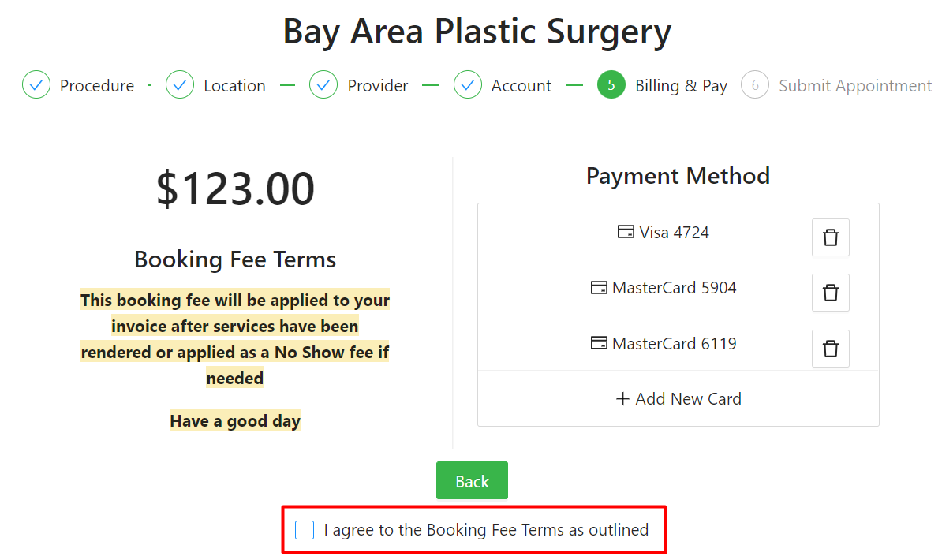Click the Account step checkmark icon

tap(467, 84)
